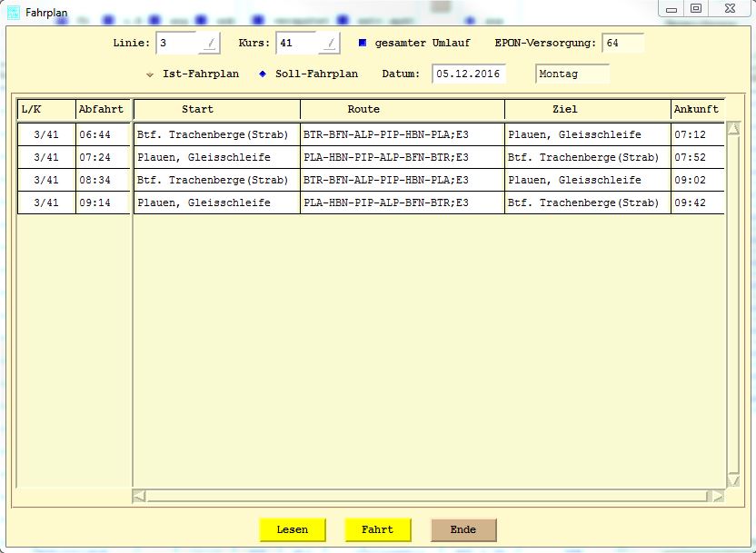Minimize the Fahrplan window
The height and width of the screenshot is (553, 756).
pos(672,8)
